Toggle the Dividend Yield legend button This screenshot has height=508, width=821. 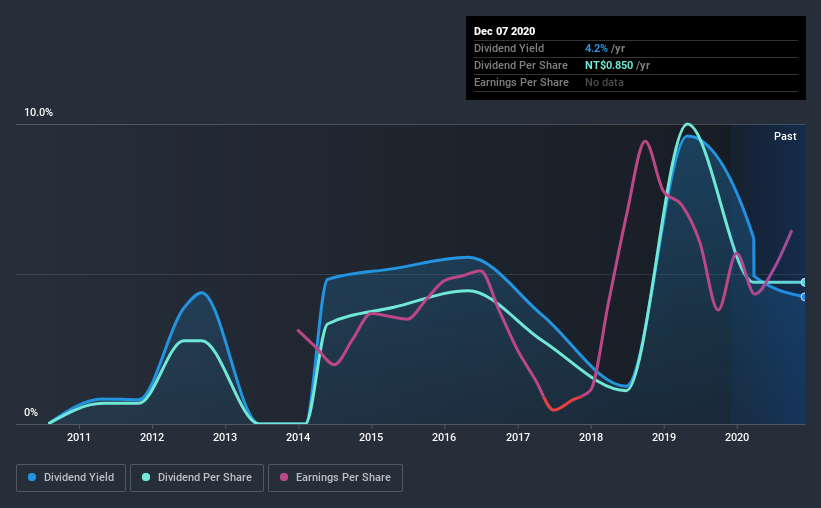[71, 478]
